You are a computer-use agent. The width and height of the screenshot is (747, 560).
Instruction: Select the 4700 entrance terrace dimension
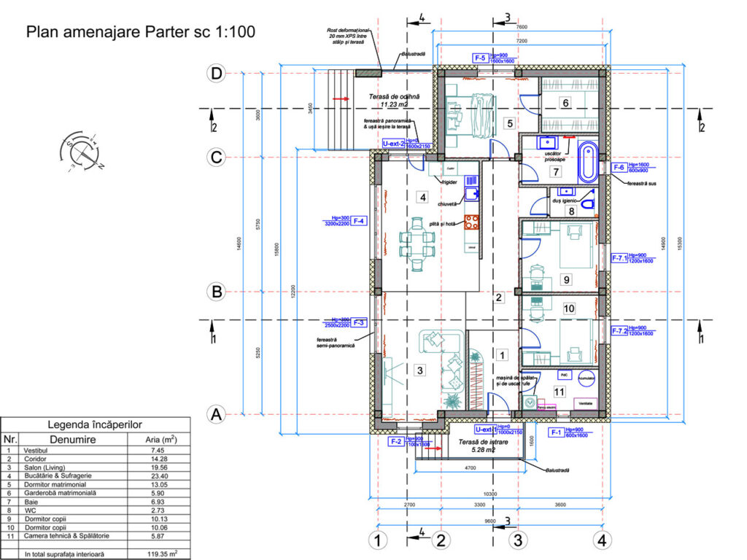click(x=470, y=468)
